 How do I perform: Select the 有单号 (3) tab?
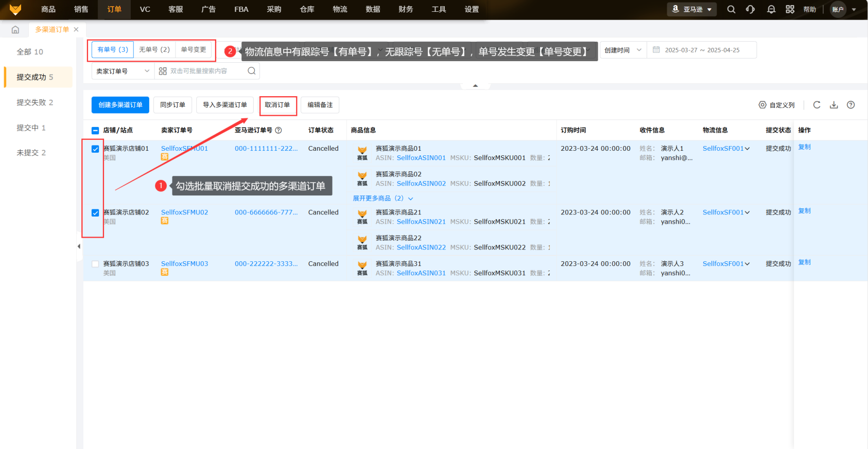[x=113, y=49]
